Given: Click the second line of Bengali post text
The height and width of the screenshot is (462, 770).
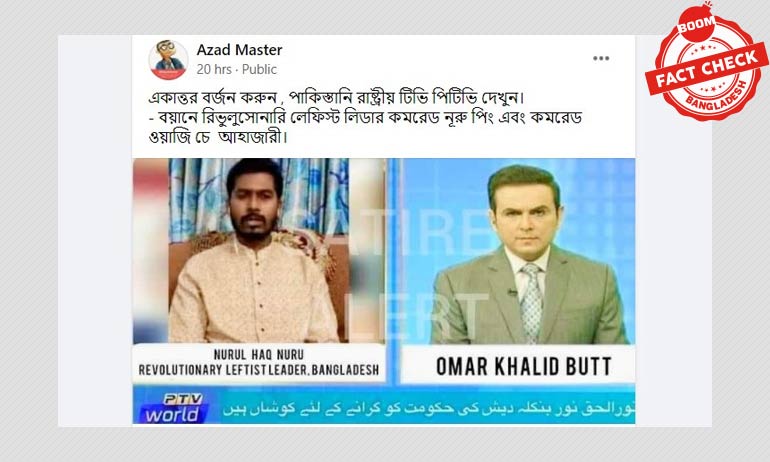Looking at the screenshot, I should [365, 117].
